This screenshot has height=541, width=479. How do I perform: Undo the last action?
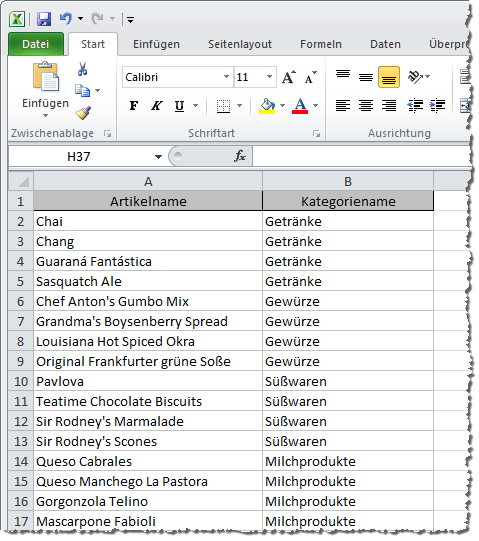(65, 19)
